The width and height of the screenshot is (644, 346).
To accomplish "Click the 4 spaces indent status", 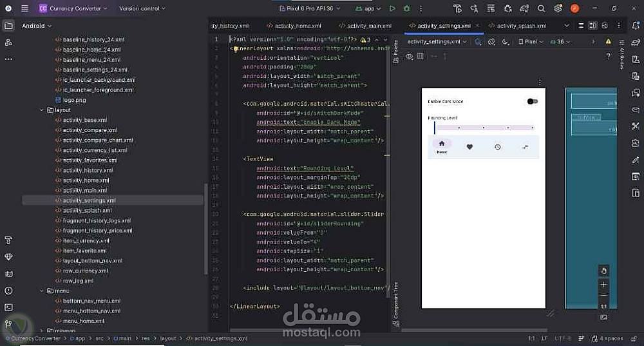I will point(607,339).
